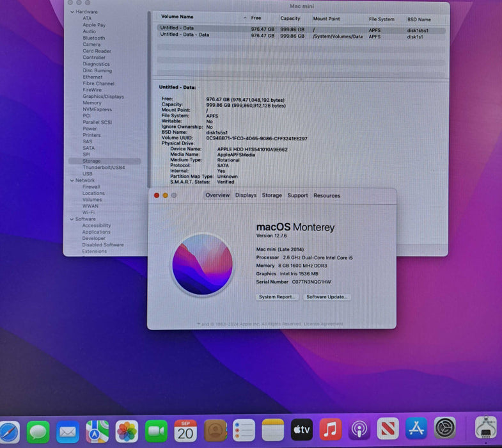Click APPLE HDD HTS541010A9E662 device name
502x448 pixels.
[x=253, y=149]
